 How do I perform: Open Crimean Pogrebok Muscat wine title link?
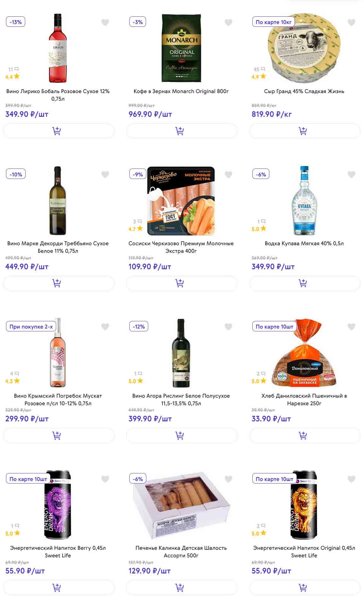tap(58, 400)
